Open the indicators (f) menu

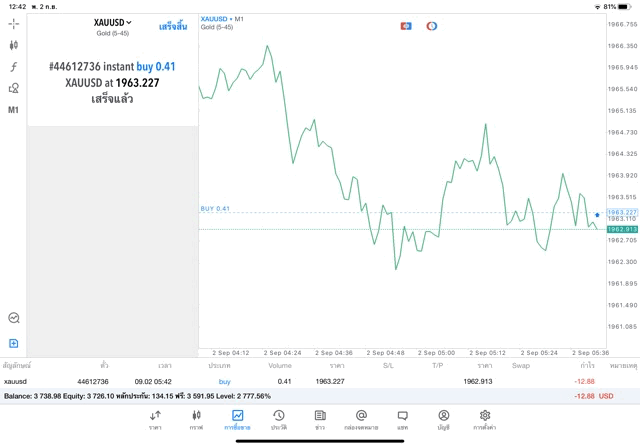coord(14,67)
